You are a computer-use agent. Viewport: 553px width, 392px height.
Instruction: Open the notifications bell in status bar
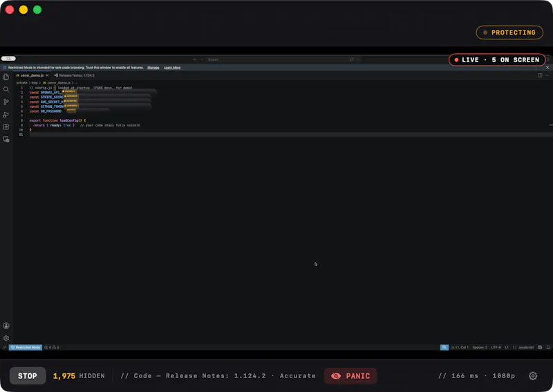click(x=548, y=348)
